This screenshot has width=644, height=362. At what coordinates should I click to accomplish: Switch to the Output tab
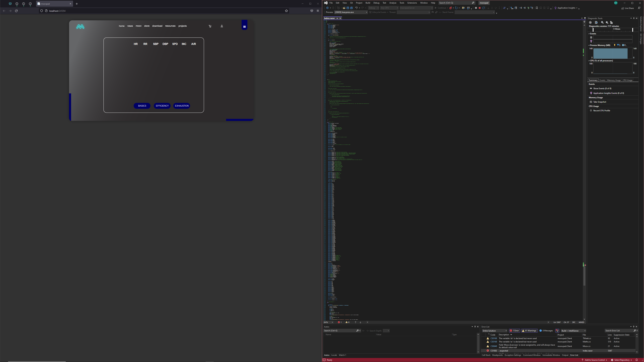coord(565,355)
